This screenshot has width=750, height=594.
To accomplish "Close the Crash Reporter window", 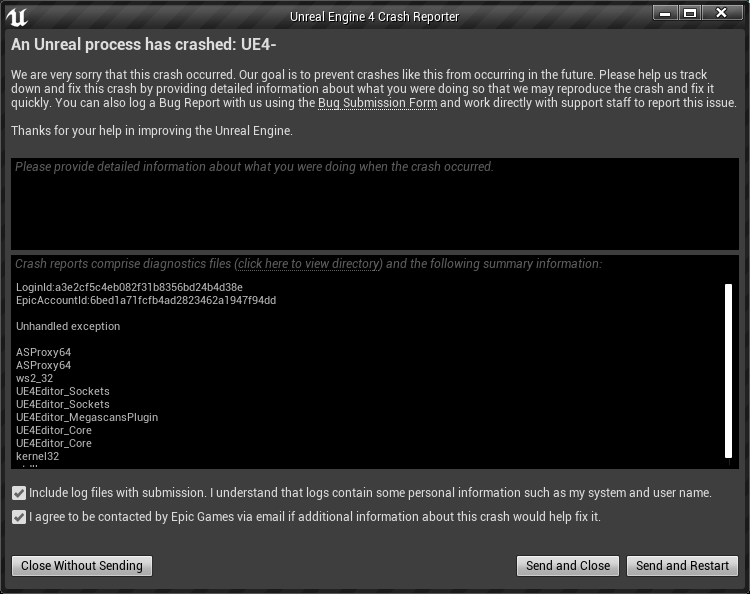I will pyautogui.click(x=721, y=13).
